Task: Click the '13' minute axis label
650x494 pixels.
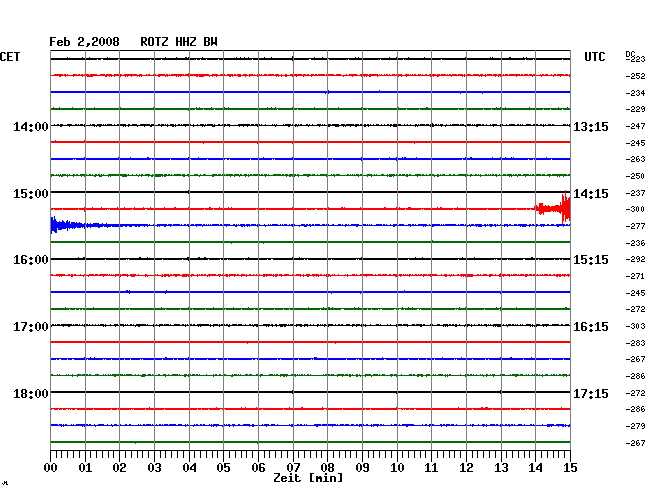Action: [x=501, y=468]
